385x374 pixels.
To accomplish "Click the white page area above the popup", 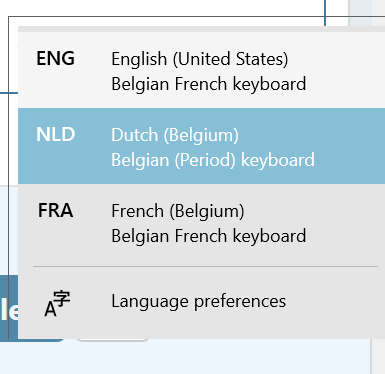I will tap(167, 7).
